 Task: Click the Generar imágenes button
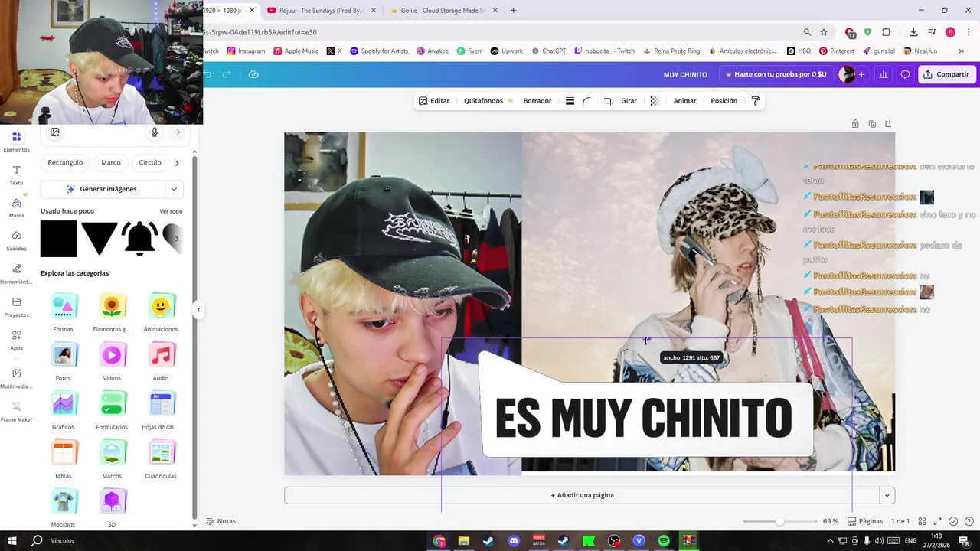tap(102, 189)
